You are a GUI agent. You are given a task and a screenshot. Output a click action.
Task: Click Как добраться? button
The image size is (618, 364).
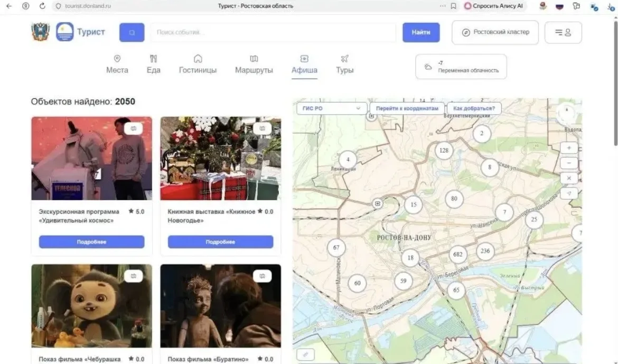point(474,108)
